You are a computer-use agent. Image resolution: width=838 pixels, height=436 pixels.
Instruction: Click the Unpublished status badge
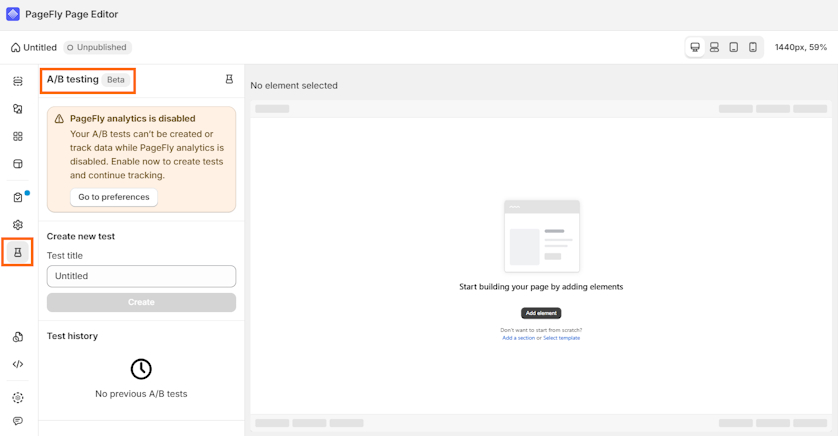click(x=97, y=48)
